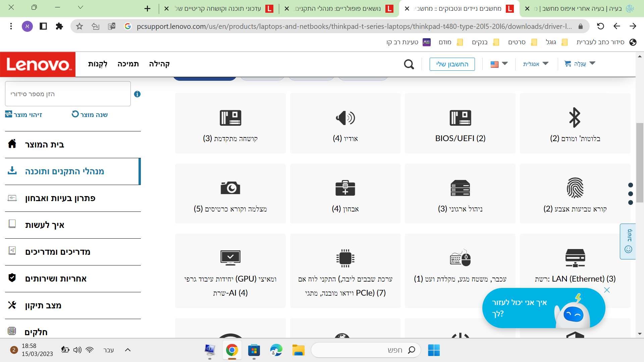
Task: Switch to the popular topics device manager tab
Action: pyautogui.click(x=338, y=8)
